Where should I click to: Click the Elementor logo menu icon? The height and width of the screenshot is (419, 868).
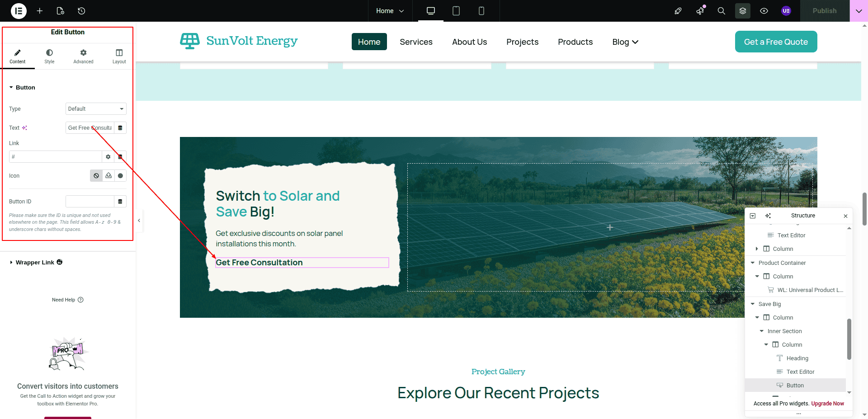(x=19, y=11)
